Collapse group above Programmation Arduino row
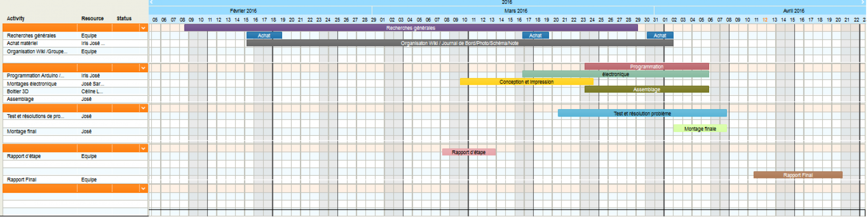Image resolution: width=868 pixels, height=217 pixels. (143, 68)
